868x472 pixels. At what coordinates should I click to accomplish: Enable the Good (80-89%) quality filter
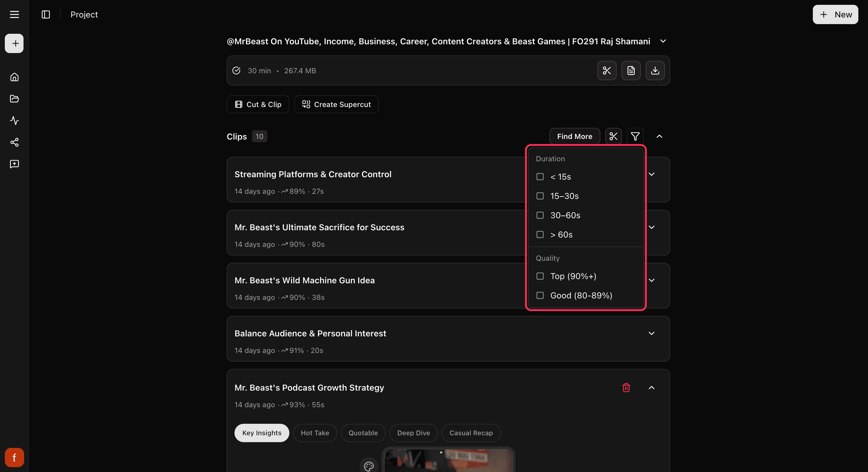540,295
